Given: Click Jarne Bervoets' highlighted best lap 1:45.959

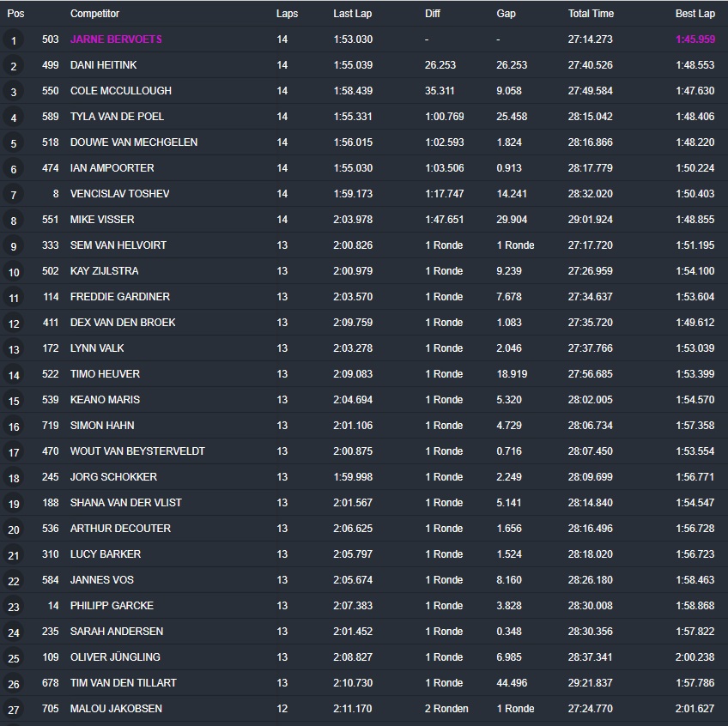Looking at the screenshot, I should pyautogui.click(x=695, y=39).
